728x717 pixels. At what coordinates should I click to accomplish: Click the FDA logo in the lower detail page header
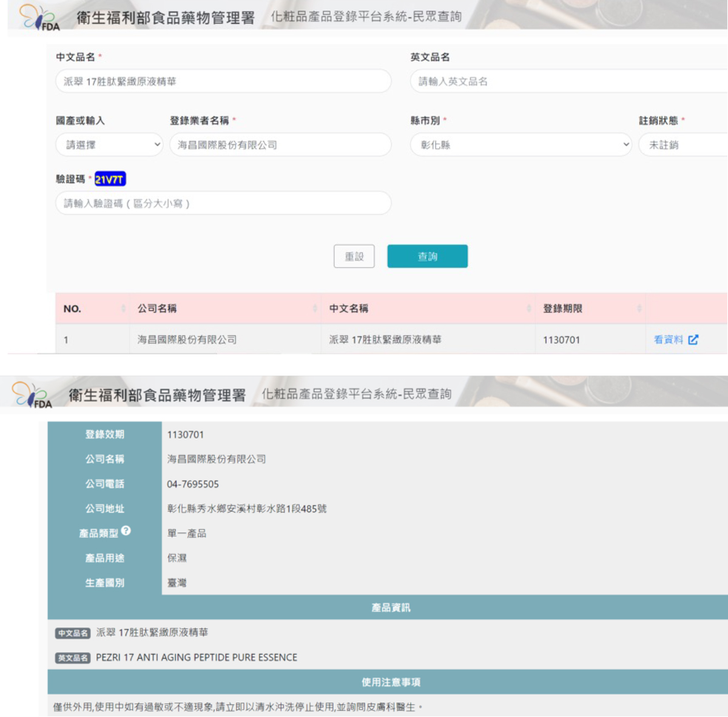pyautogui.click(x=32, y=395)
